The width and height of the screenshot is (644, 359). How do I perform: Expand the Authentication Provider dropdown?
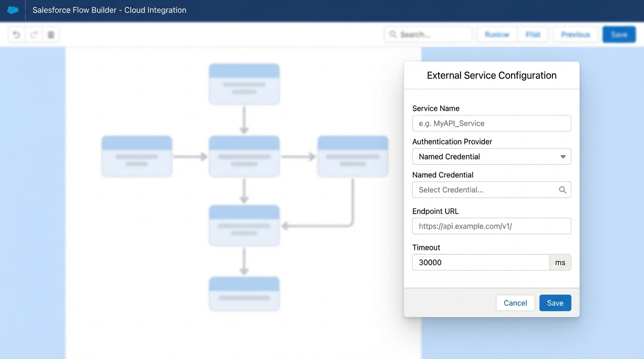tap(491, 157)
